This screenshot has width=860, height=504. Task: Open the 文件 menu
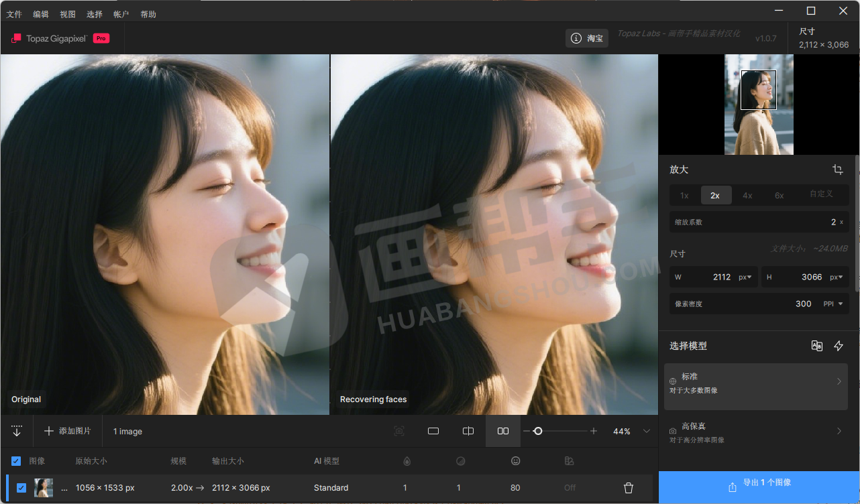point(14,14)
